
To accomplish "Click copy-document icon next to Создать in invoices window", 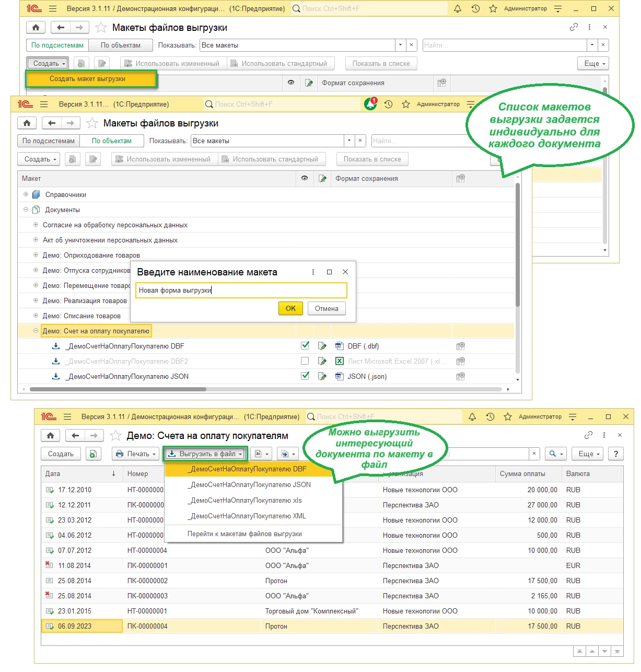I will [93, 454].
